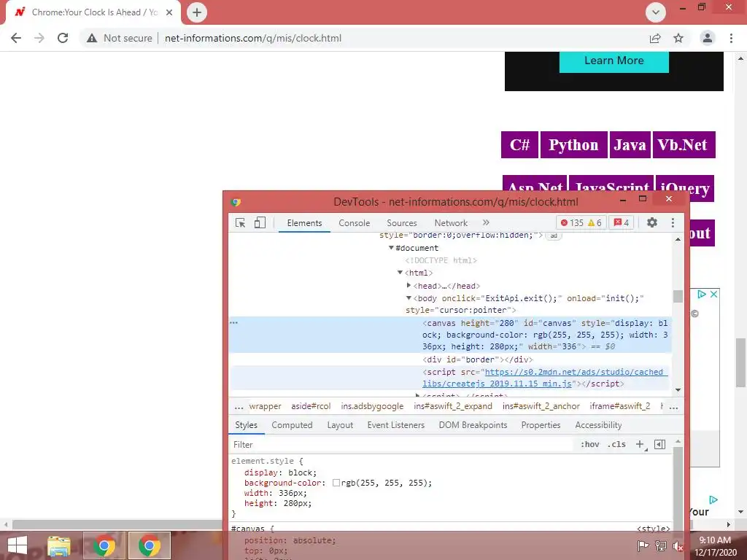Screen dimensions: 747x560
Task: Click the Action Center flag tray icon
Action: 643,545
